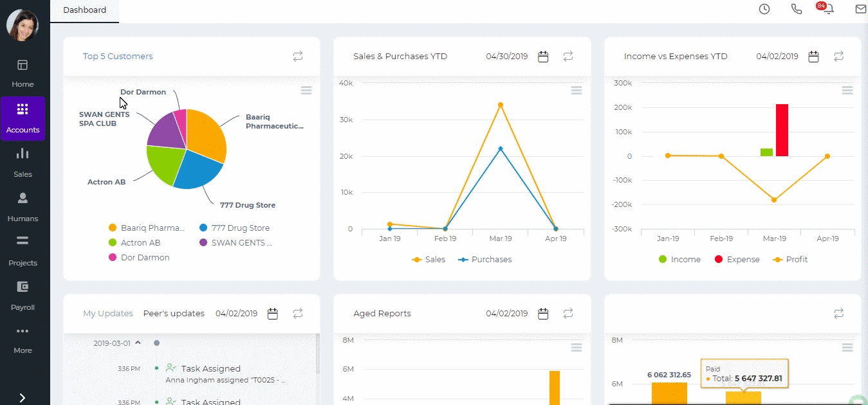Viewport: 868px width, 405px height.
Task: Toggle Actron AB legend entry
Action: point(134,243)
